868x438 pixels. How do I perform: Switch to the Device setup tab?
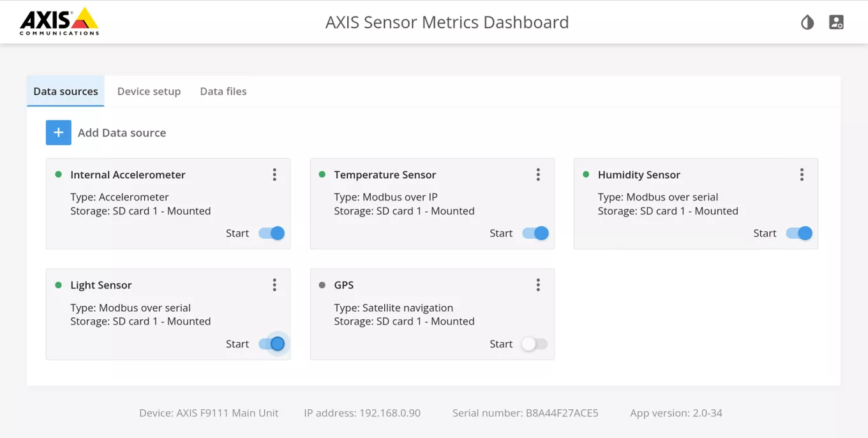(149, 91)
